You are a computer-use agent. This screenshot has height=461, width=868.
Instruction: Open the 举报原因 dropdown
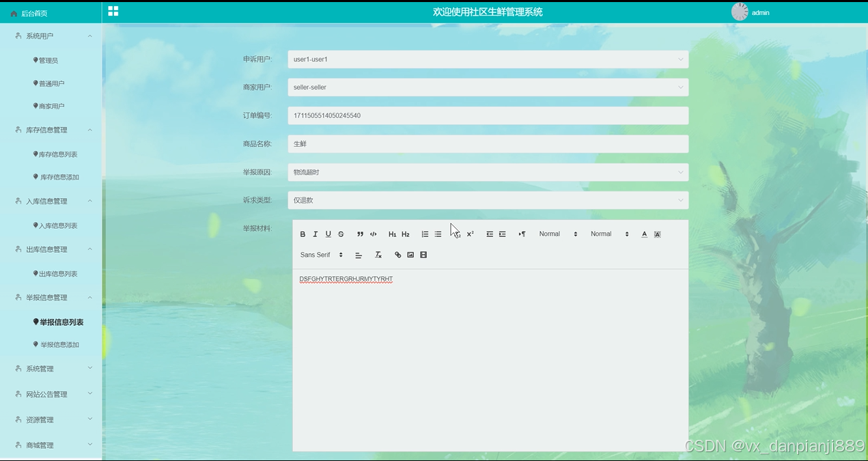pyautogui.click(x=488, y=172)
